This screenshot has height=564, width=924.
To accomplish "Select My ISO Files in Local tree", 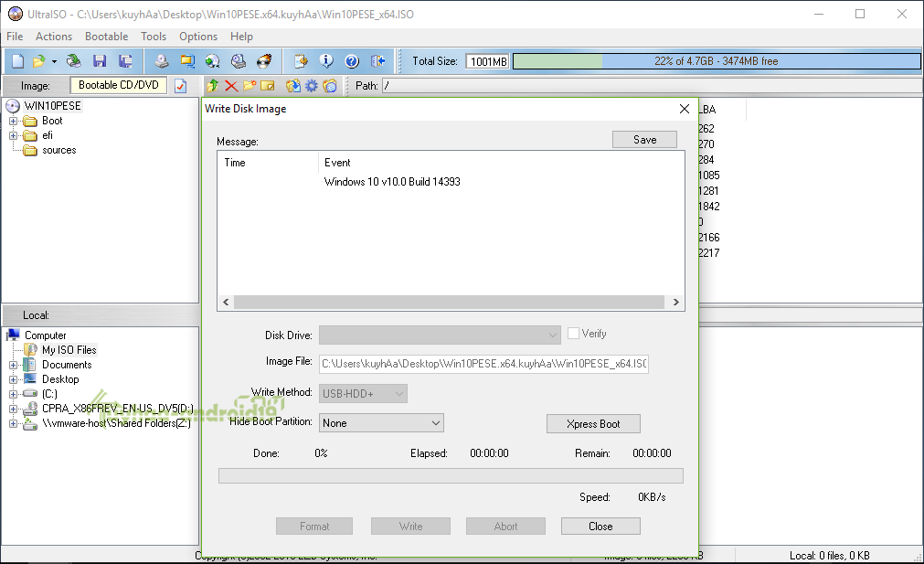I will [69, 350].
